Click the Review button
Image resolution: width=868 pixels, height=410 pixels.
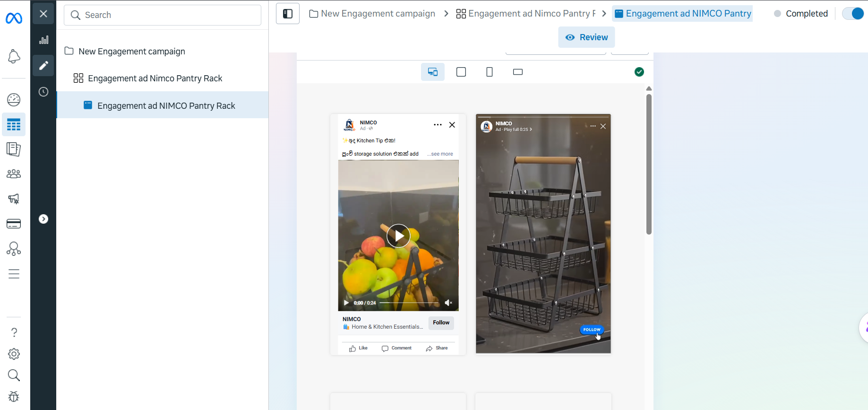[x=586, y=37]
